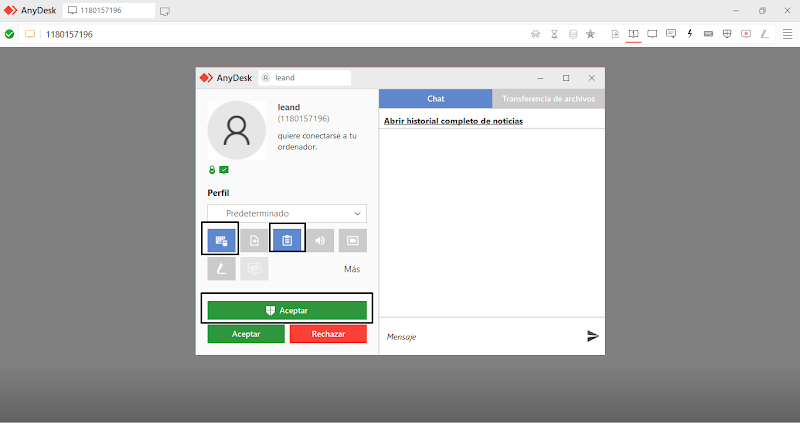Open Abrir historial completo de noticias
Screen dimensions: 800x423
(453, 121)
